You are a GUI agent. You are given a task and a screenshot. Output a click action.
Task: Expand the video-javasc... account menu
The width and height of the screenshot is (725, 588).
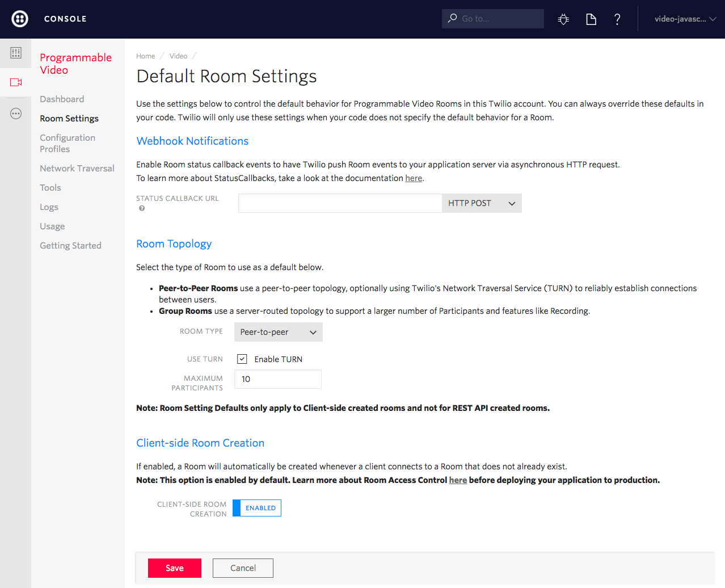[x=685, y=19]
